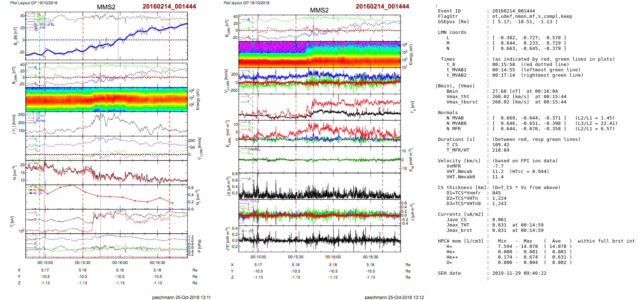
Task: Click the MMS2 title above the left plot
Action: click(106, 7)
